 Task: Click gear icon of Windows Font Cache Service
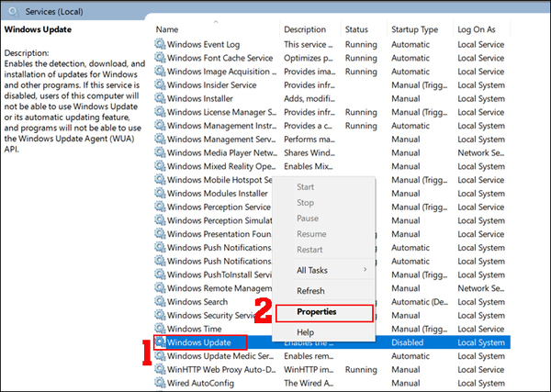pyautogui.click(x=160, y=58)
